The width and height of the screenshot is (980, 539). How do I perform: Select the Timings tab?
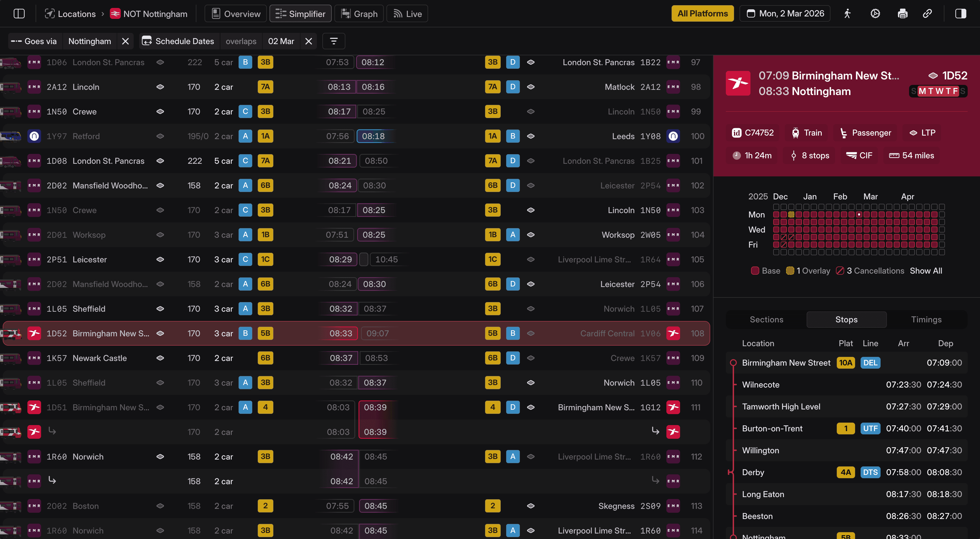(x=926, y=320)
